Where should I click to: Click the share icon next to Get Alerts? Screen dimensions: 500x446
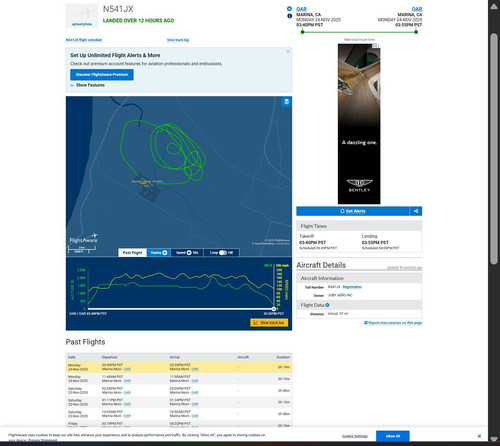(x=416, y=211)
